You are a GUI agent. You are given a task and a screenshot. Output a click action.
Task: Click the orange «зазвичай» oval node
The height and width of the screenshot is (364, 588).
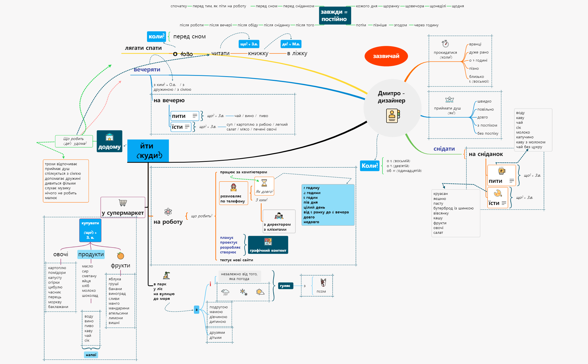click(386, 56)
